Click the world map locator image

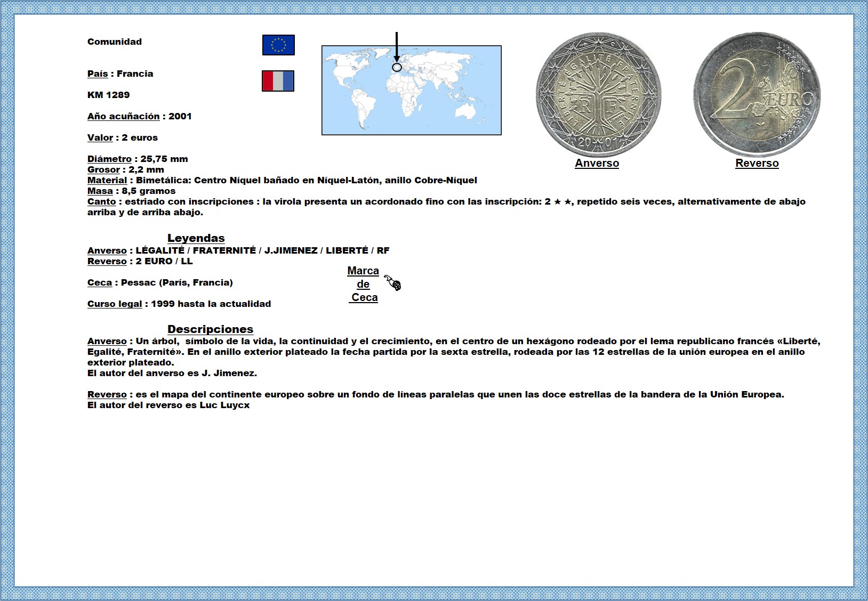pyautogui.click(x=412, y=90)
